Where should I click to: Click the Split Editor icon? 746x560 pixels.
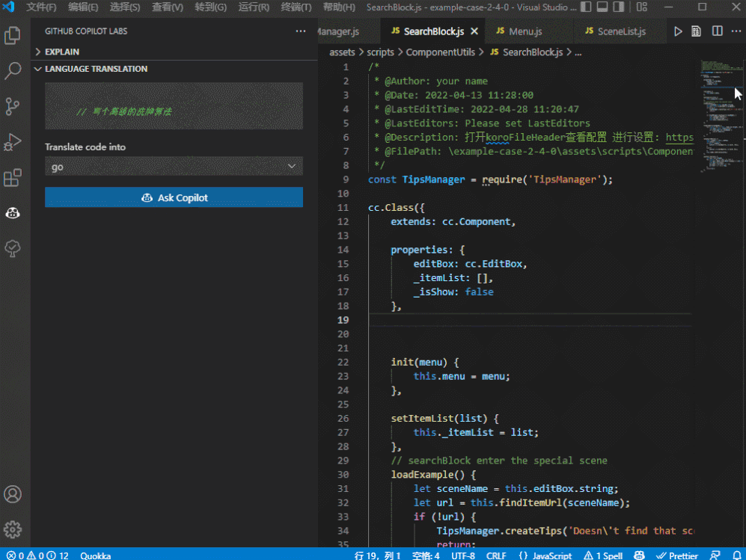(x=717, y=32)
